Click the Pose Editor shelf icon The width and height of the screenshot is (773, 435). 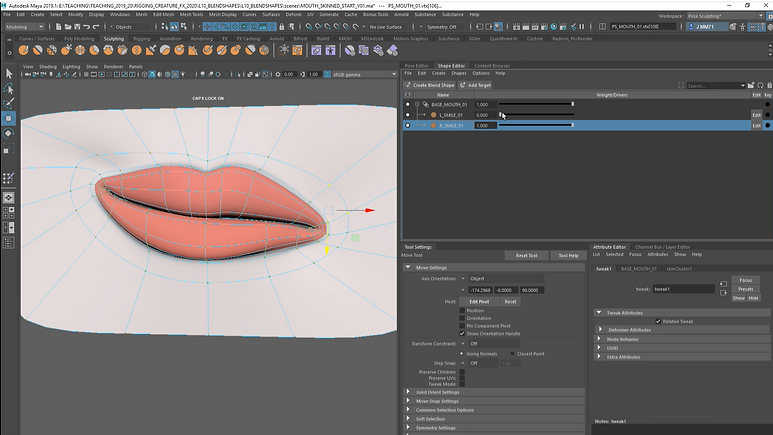point(330,50)
